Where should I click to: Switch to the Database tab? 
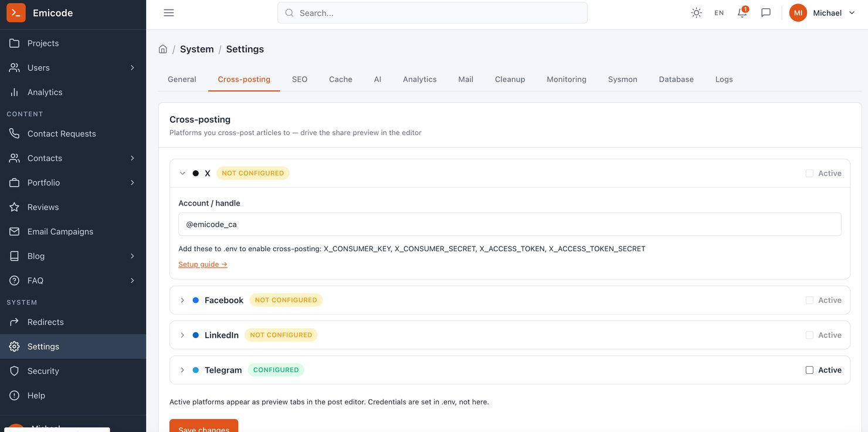click(x=676, y=79)
